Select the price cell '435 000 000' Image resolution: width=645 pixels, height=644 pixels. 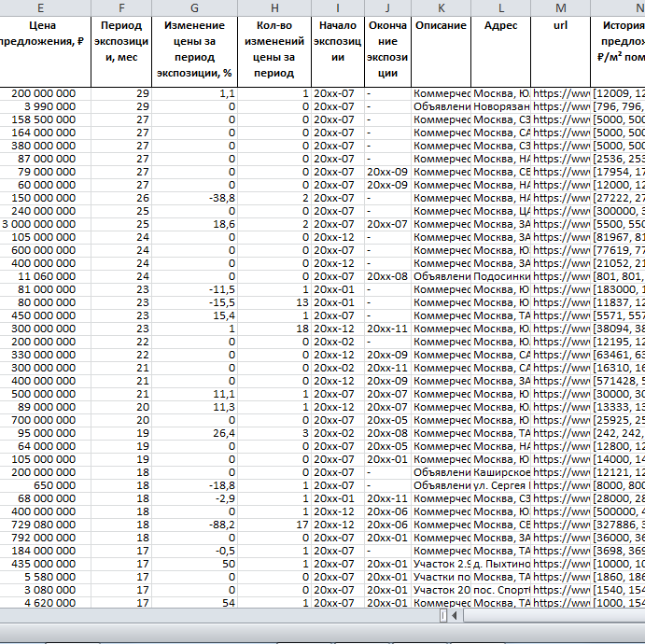pos(45,564)
